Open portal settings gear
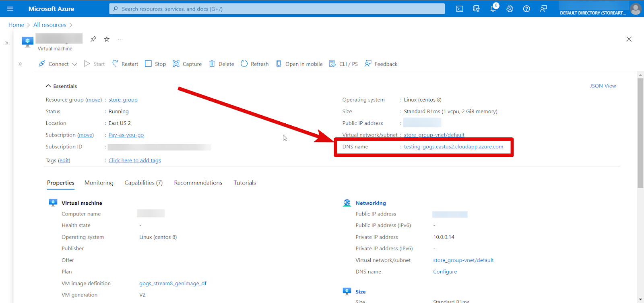Screen dimensions: 644x303 [510, 9]
